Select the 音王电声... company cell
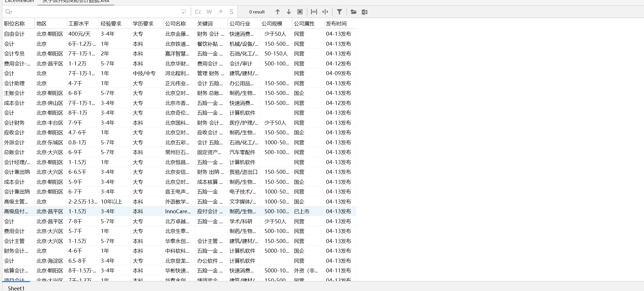Viewport: 644px width, 291px height. point(179,192)
